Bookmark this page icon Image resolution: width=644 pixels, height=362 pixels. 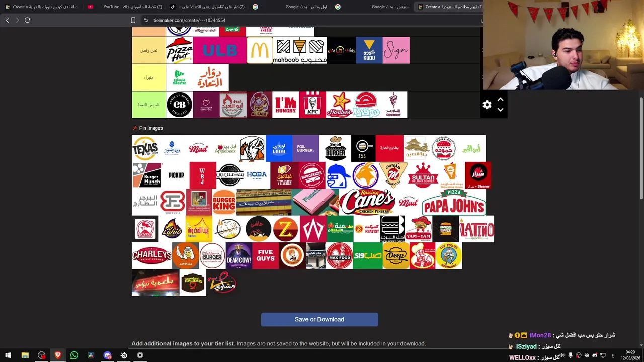(x=133, y=20)
